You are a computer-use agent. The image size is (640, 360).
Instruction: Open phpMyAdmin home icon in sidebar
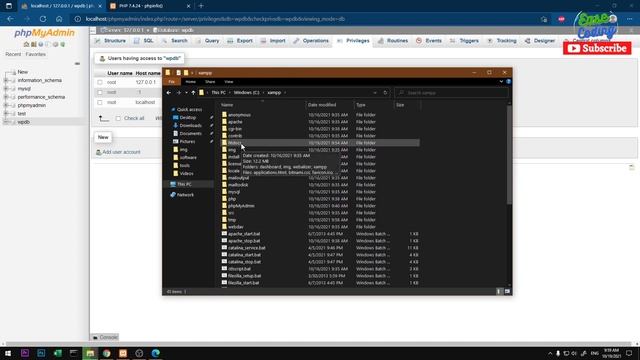(x=27, y=44)
